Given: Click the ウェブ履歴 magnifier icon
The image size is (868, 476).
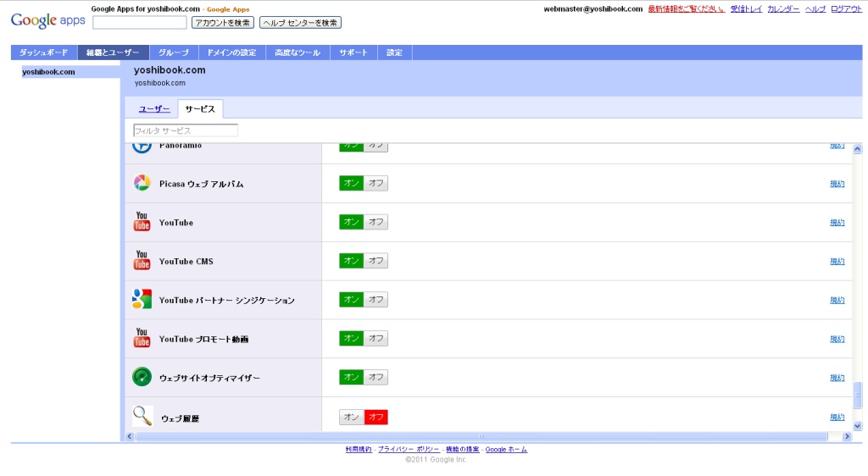Looking at the screenshot, I should click(142, 416).
